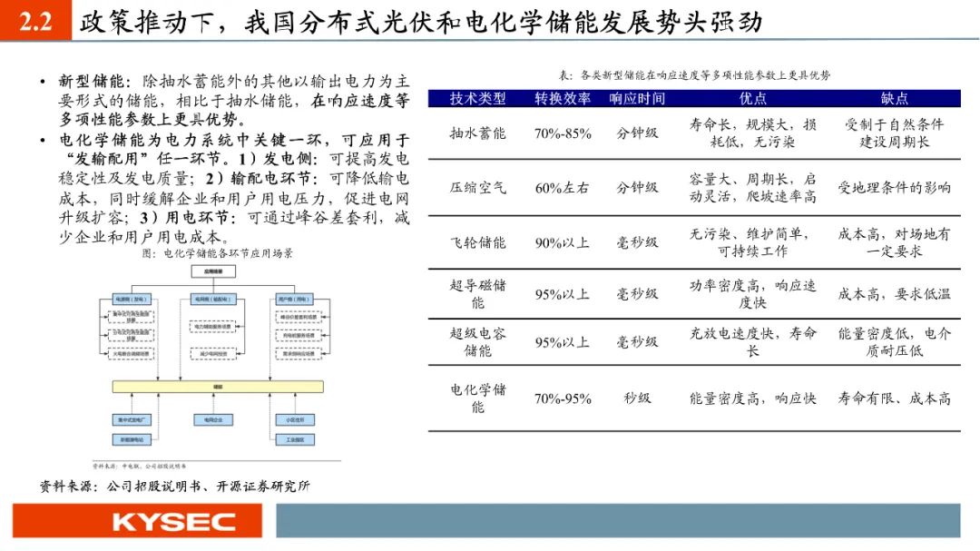Click the 工业园区 box in the diagram
The image size is (980, 551).
point(295,439)
